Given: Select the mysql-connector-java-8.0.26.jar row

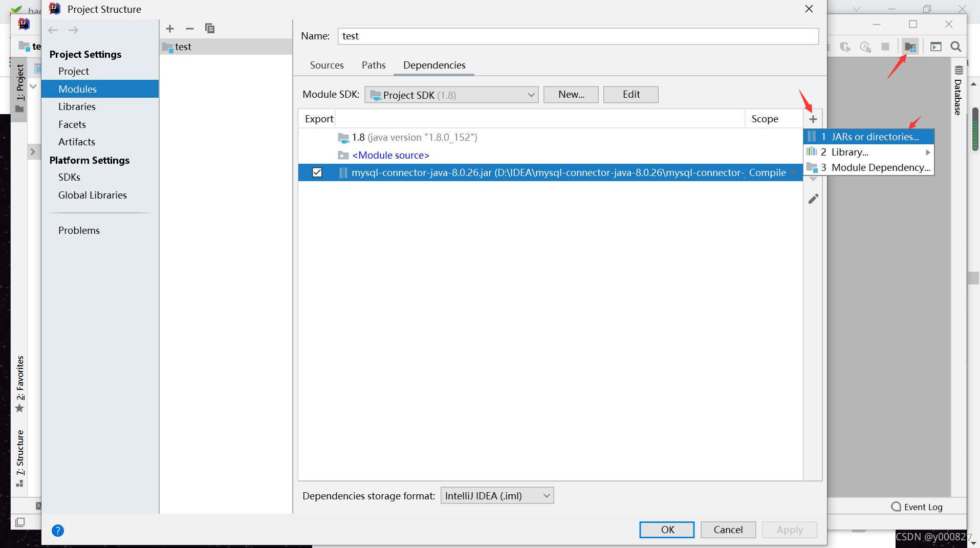Looking at the screenshot, I should (551, 173).
